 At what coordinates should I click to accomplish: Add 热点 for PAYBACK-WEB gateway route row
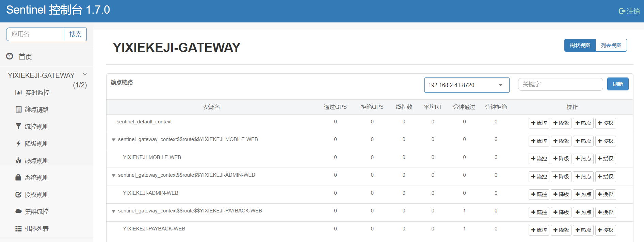tap(583, 212)
